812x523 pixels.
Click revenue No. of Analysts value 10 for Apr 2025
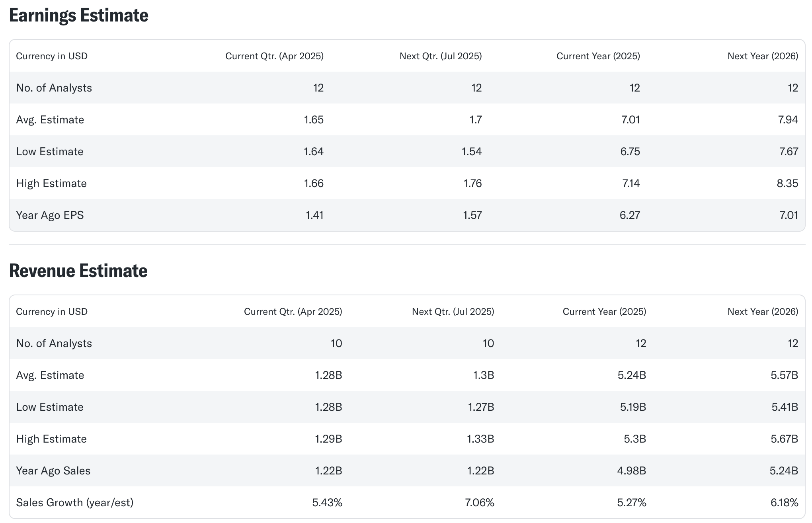(336, 343)
